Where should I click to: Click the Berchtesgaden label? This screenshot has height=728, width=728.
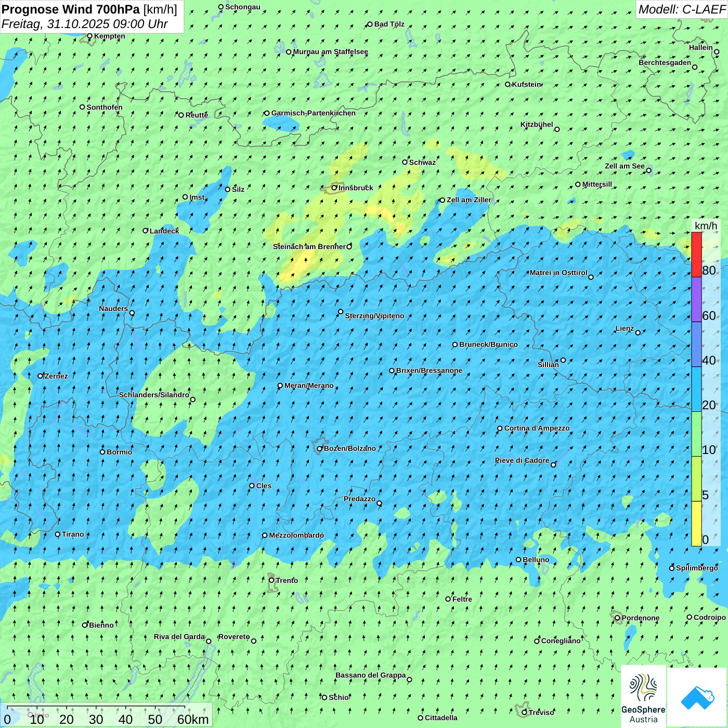point(665,63)
